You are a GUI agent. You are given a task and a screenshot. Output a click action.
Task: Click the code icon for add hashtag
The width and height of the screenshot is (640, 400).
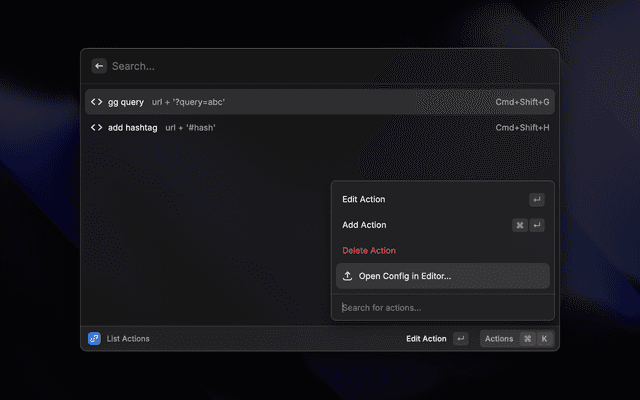[97, 128]
